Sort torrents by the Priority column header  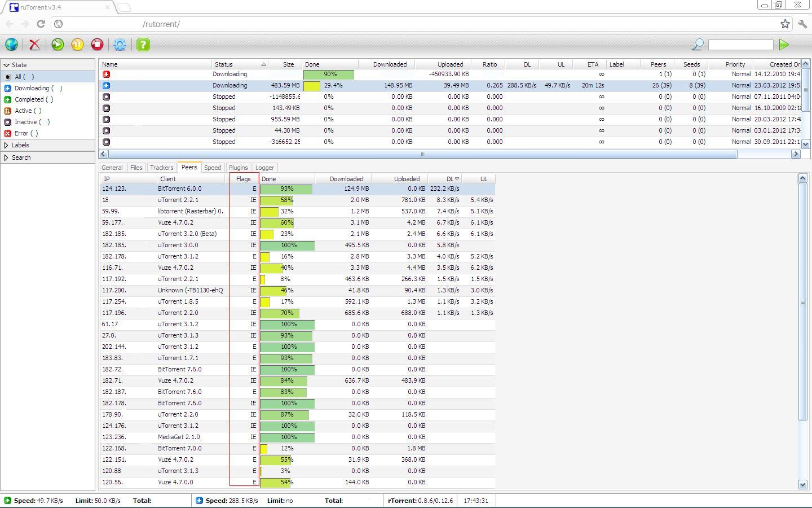(x=731, y=64)
